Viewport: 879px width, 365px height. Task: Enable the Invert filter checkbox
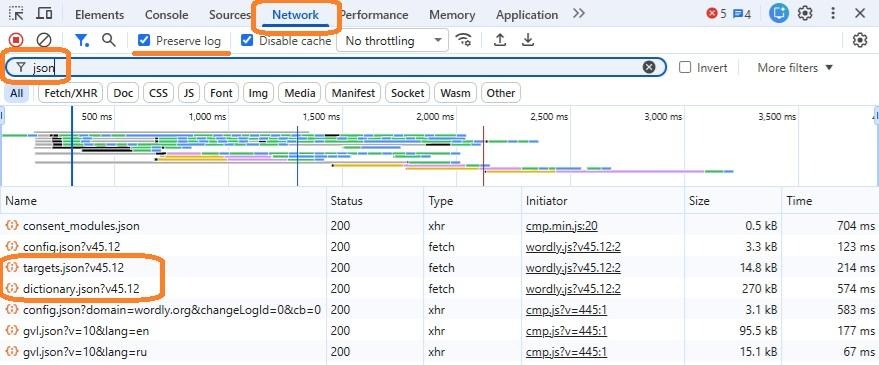[684, 67]
